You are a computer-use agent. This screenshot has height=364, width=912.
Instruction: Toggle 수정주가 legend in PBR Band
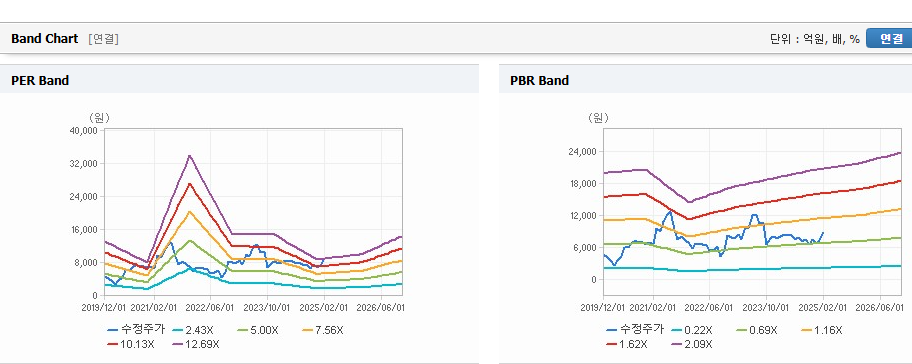pyautogui.click(x=635, y=330)
